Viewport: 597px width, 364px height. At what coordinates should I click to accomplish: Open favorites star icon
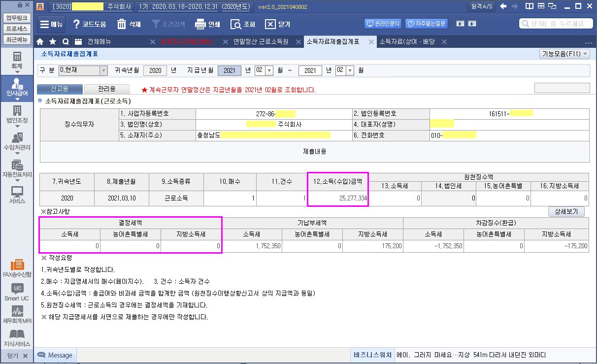(53, 42)
